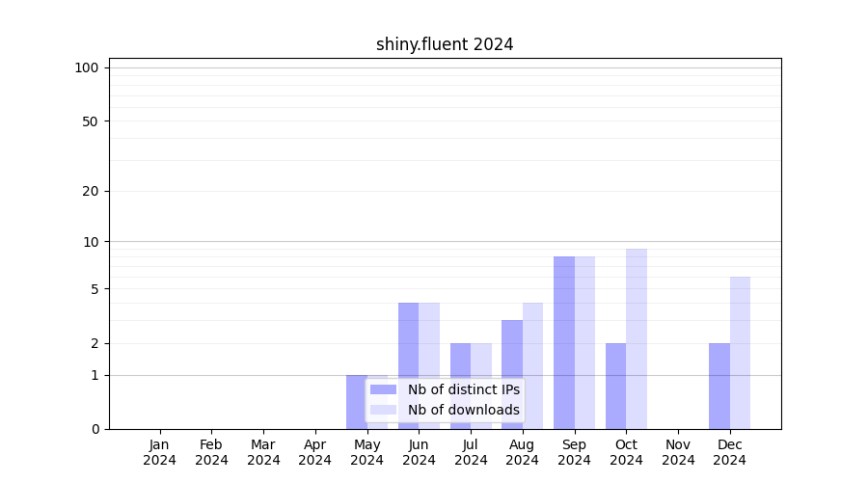Click the Dec 2024 distinct IPs bar

tap(719, 386)
